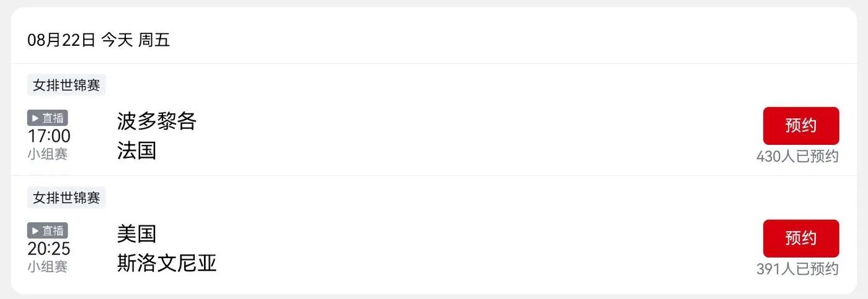This screenshot has width=868, height=299.
Task: Select team name 法国
Action: pyautogui.click(x=136, y=150)
